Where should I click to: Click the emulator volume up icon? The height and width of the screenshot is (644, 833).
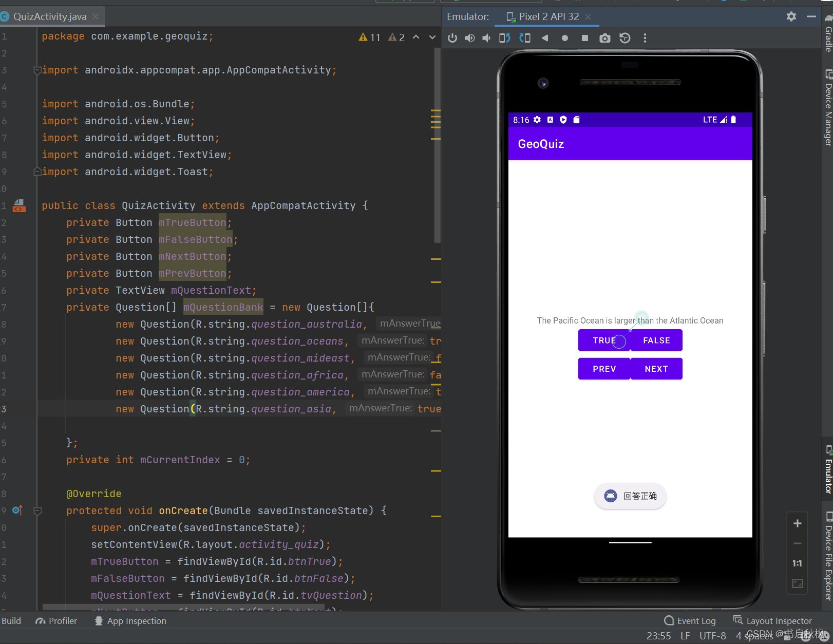click(x=469, y=38)
